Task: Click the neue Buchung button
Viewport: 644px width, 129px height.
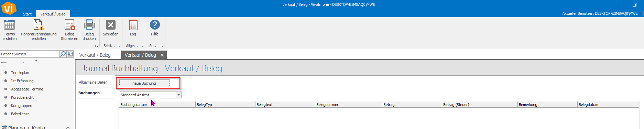Action: (144, 83)
